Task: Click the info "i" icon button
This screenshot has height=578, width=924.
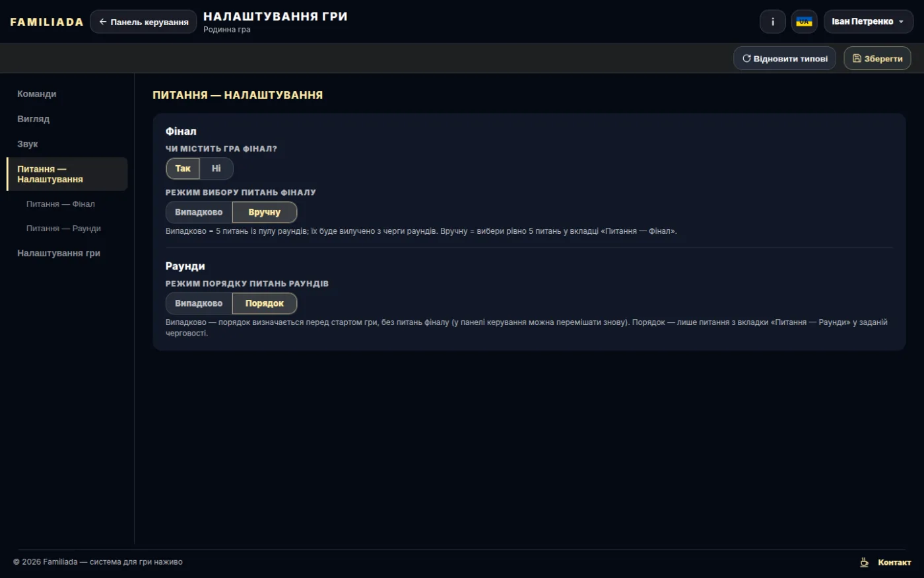Action: pos(773,22)
